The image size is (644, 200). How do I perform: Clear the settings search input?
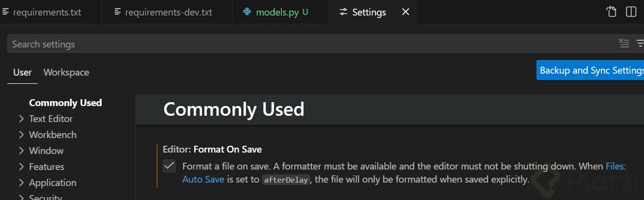coord(624,44)
